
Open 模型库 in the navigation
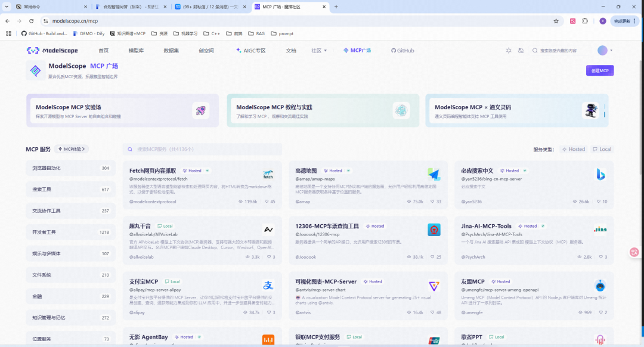click(x=136, y=51)
